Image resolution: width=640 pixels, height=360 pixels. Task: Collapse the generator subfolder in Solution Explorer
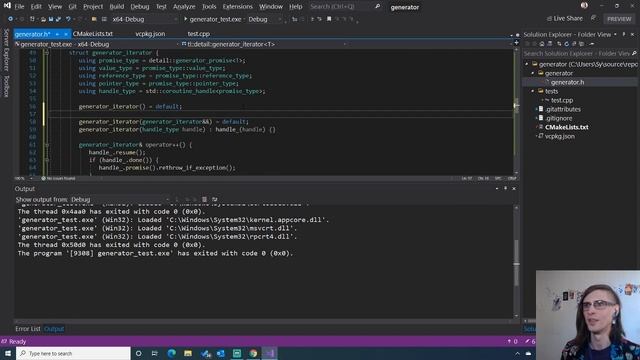[533, 73]
